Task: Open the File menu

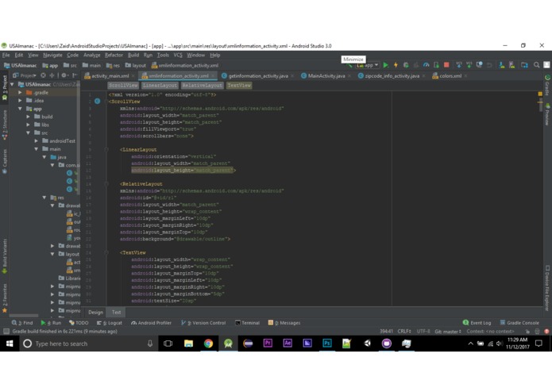Action: [x=6, y=56]
